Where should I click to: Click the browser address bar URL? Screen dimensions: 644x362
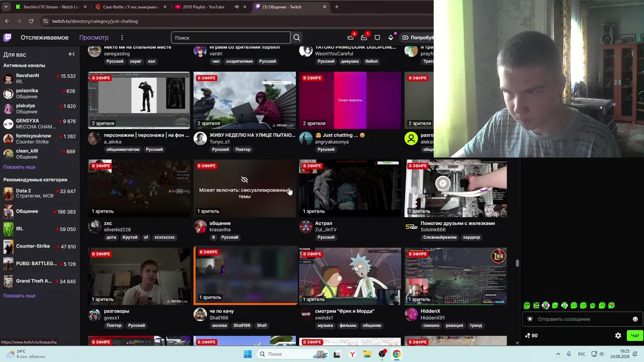point(95,21)
